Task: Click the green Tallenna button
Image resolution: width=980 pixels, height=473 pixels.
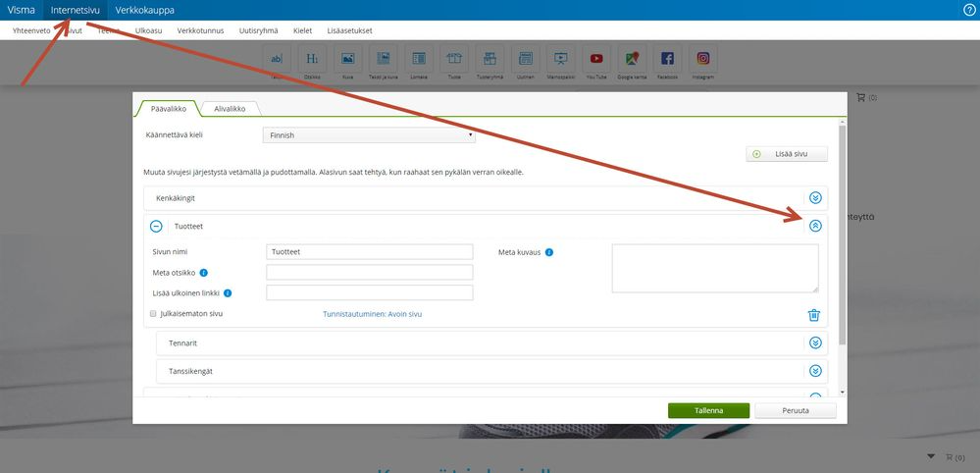Action: (708, 410)
